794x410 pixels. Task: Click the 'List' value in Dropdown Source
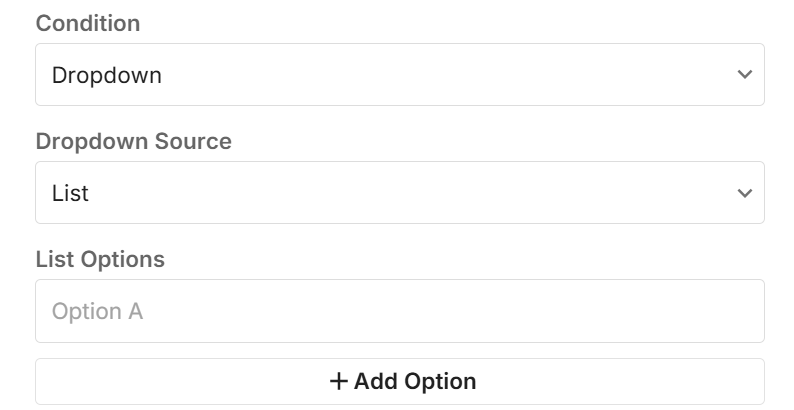tap(70, 193)
